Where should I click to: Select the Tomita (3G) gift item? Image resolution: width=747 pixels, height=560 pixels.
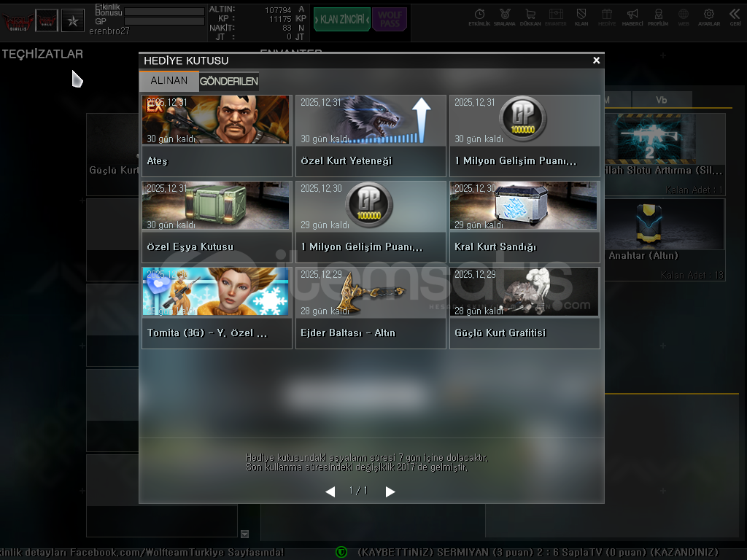217,308
